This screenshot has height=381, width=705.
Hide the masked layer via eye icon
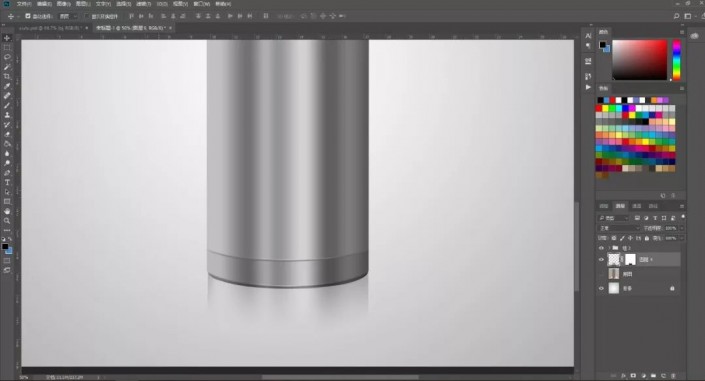click(x=601, y=260)
